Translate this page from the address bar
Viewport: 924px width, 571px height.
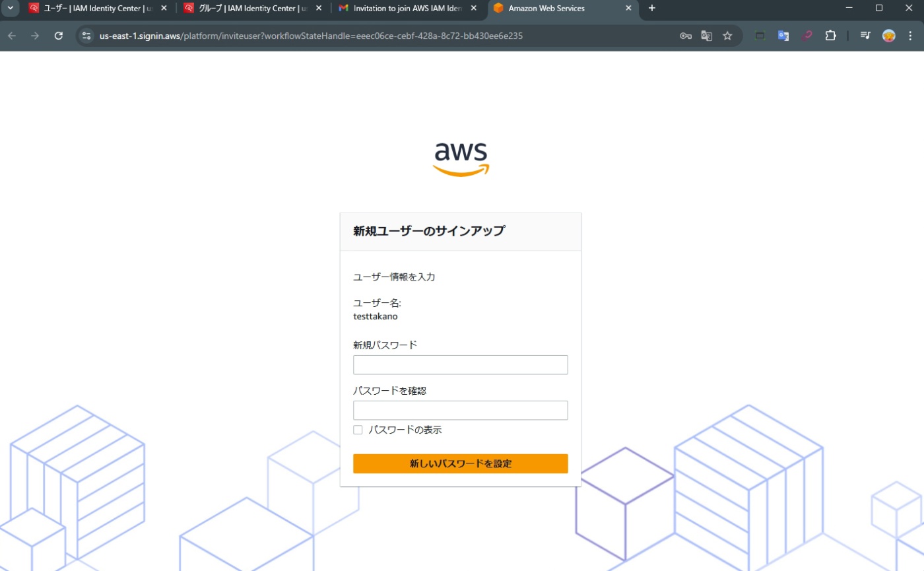point(706,36)
